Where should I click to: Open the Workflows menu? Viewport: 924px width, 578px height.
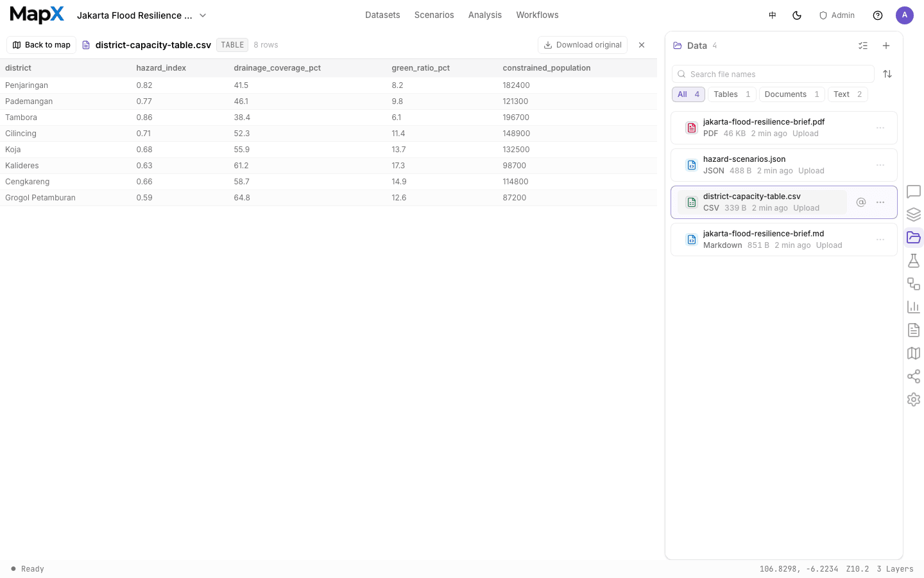coord(537,15)
